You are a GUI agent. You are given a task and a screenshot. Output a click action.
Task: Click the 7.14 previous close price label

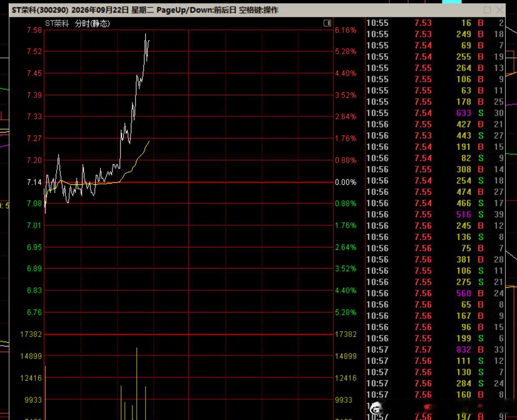[x=34, y=182]
